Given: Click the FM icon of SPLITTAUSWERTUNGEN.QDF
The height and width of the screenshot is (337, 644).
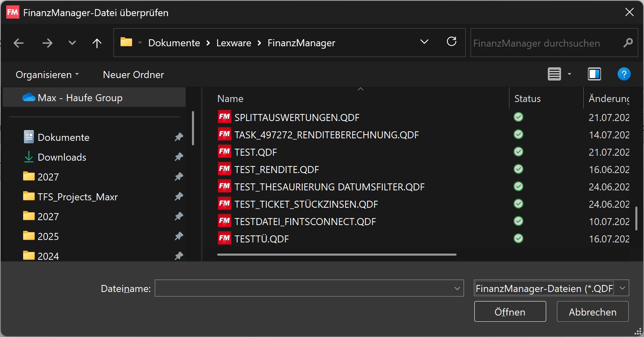Looking at the screenshot, I should coord(224,117).
